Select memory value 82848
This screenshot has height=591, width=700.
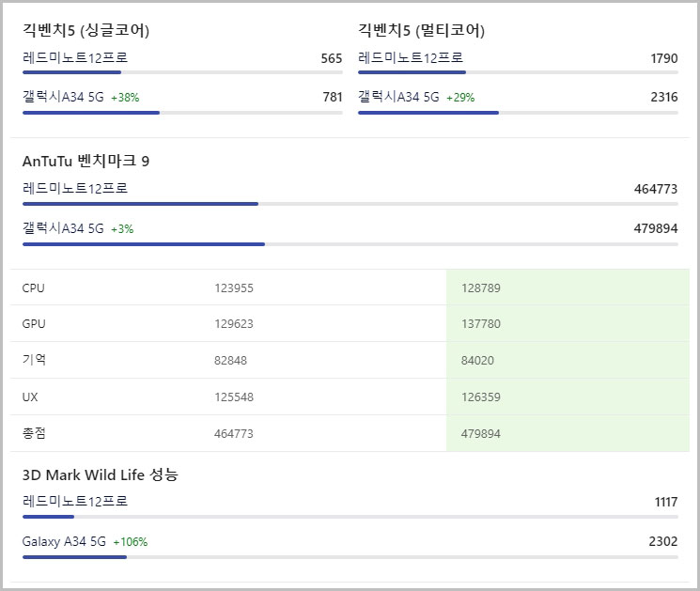pyautogui.click(x=230, y=361)
